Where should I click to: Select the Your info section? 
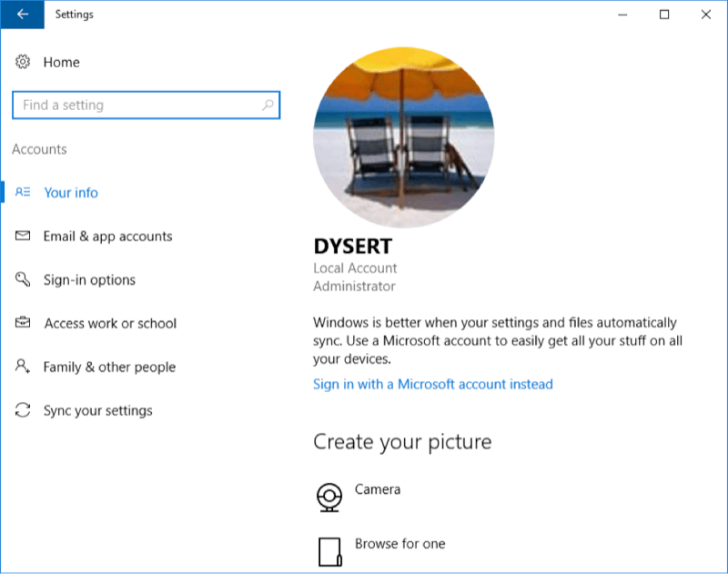point(71,193)
